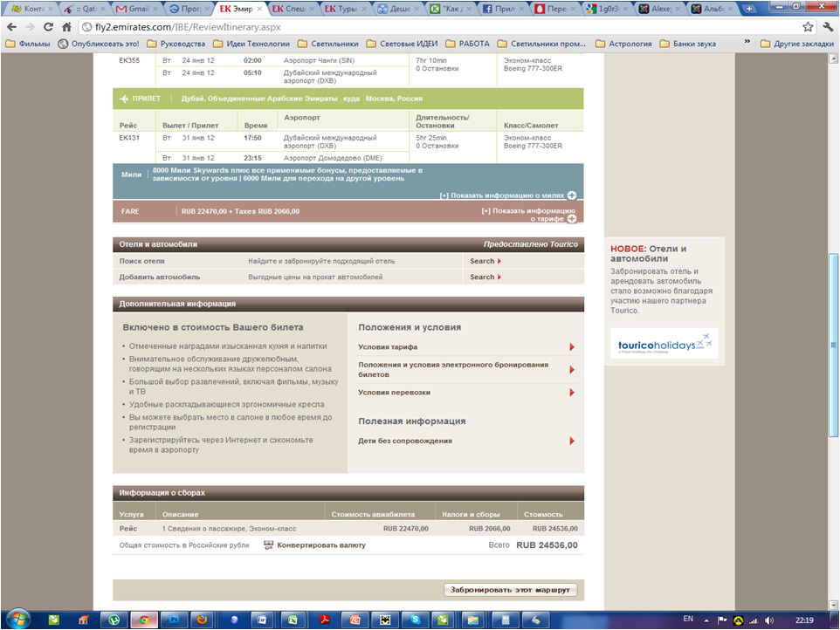Expand miles info with plus icon
The width and height of the screenshot is (840, 630).
pyautogui.click(x=572, y=195)
